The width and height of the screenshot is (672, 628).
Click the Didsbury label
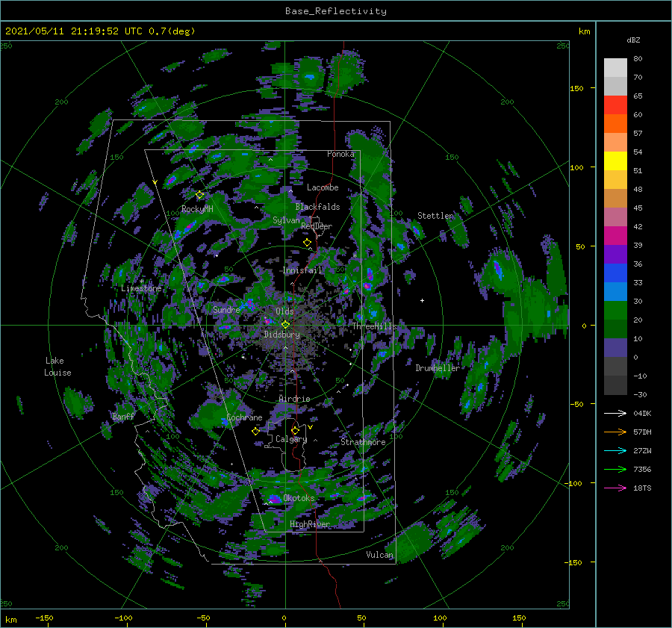click(x=282, y=334)
